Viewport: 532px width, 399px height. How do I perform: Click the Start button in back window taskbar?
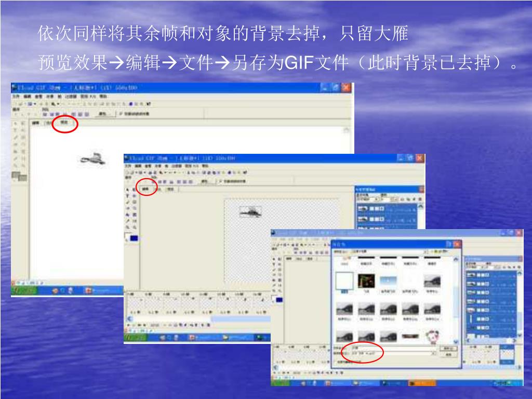(24, 290)
